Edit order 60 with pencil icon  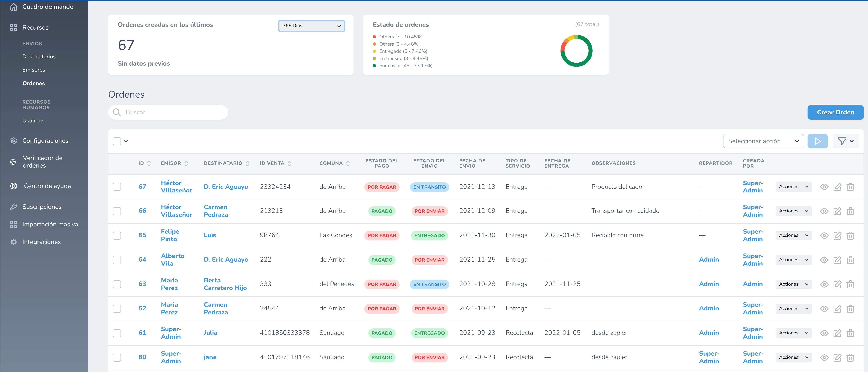[837, 358]
